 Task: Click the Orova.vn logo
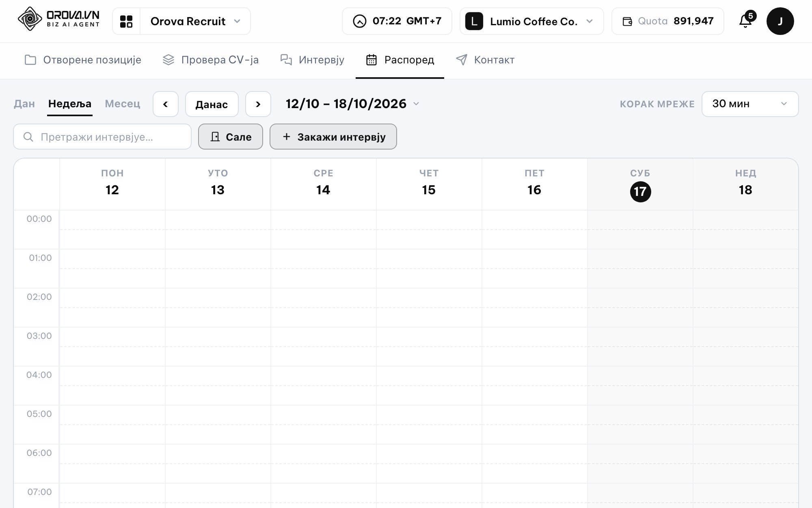pos(58,19)
